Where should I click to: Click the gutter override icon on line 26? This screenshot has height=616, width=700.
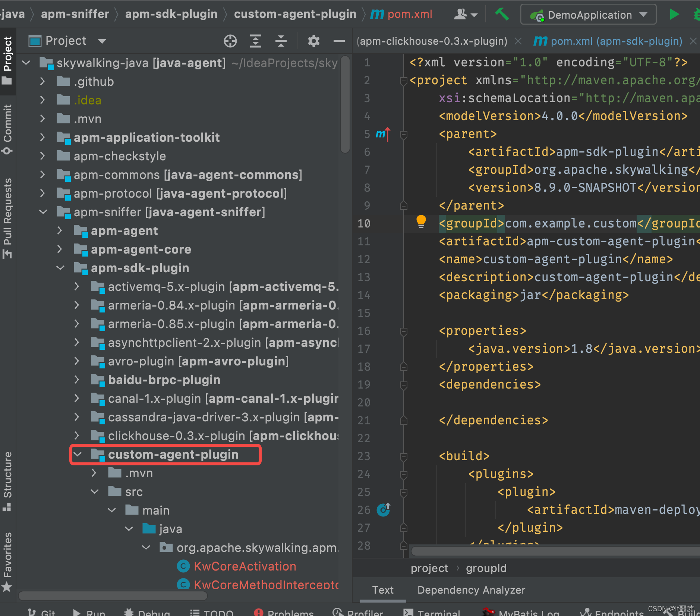[383, 509]
